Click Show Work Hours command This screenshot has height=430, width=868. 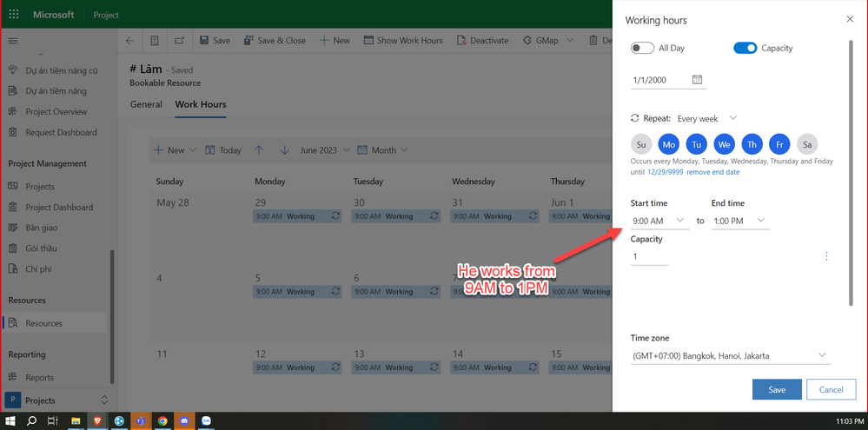click(x=403, y=41)
